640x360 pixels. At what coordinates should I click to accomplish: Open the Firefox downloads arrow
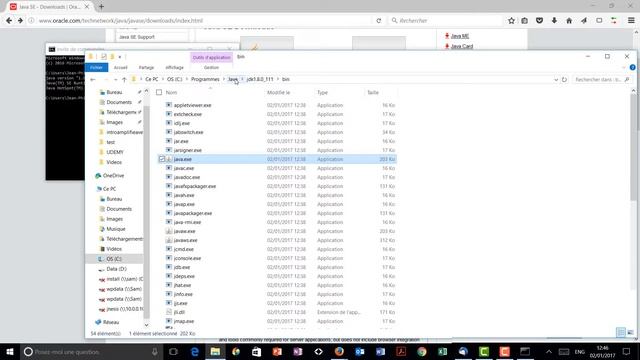point(554,20)
